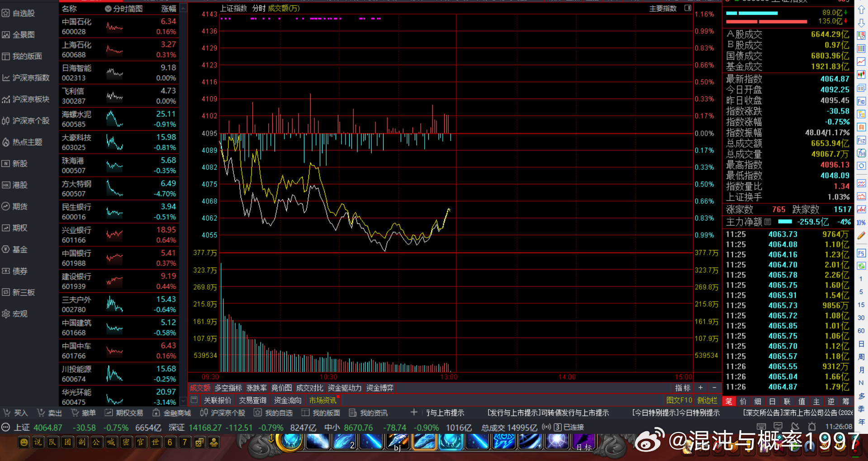
Task: Open 关联报价 related quotes
Action: pyautogui.click(x=218, y=400)
